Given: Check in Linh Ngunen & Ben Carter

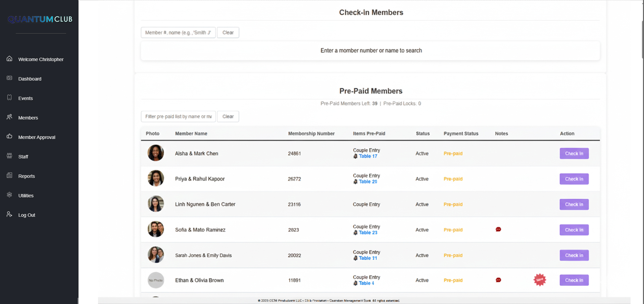Looking at the screenshot, I should pyautogui.click(x=574, y=204).
